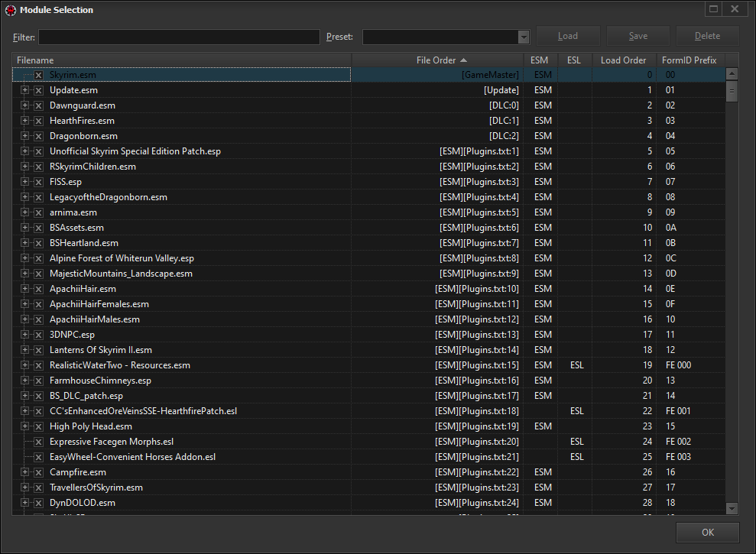Sort by the Filename column header
756x554 pixels.
[182, 60]
